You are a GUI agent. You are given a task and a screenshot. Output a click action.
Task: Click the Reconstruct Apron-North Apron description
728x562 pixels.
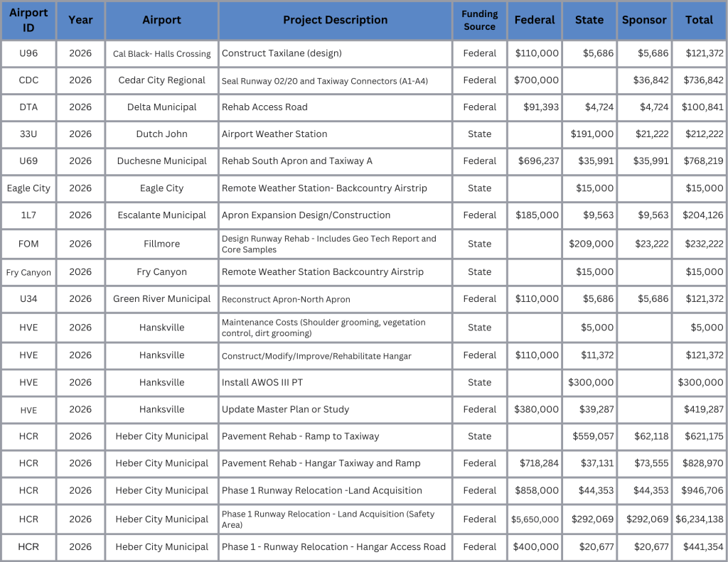pyautogui.click(x=286, y=299)
